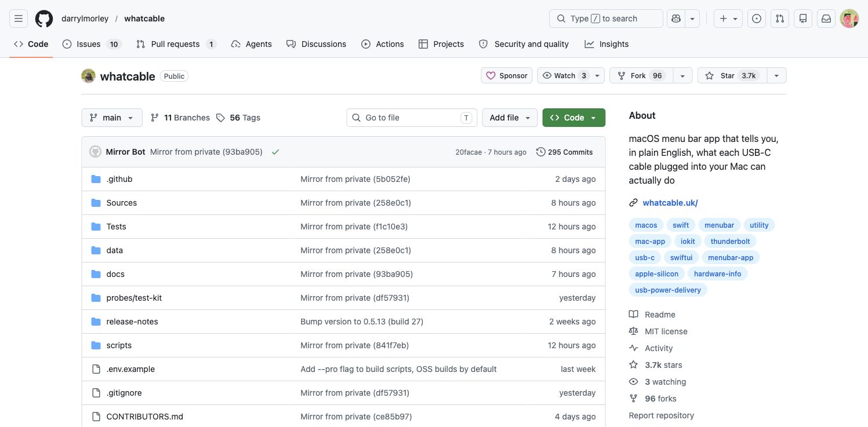This screenshot has height=427, width=868.
Task: Open the Agents tab
Action: (x=251, y=44)
